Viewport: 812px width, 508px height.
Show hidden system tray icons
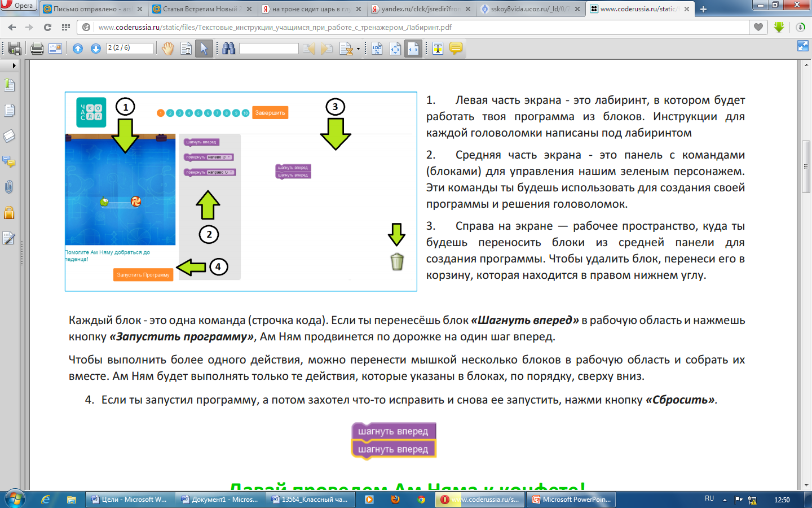[x=725, y=500]
